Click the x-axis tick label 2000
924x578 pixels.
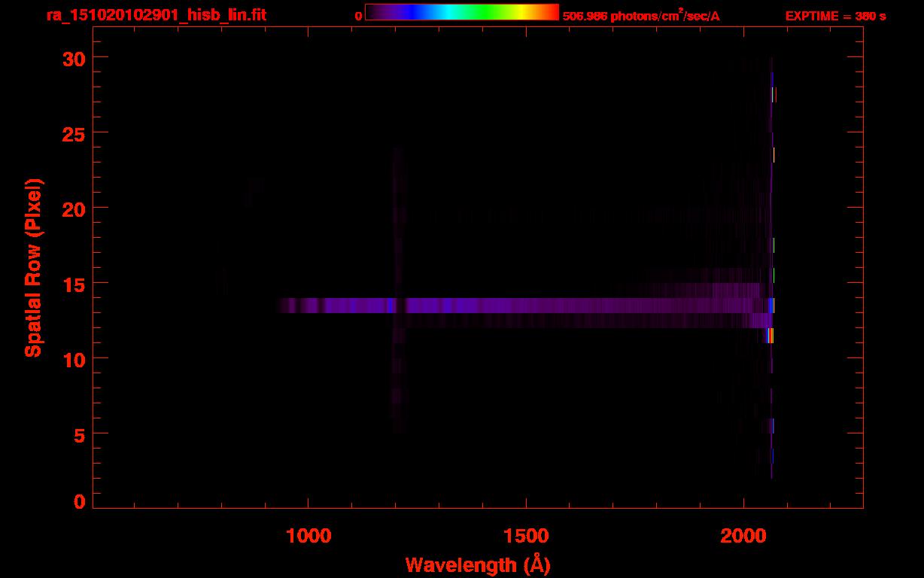point(743,535)
